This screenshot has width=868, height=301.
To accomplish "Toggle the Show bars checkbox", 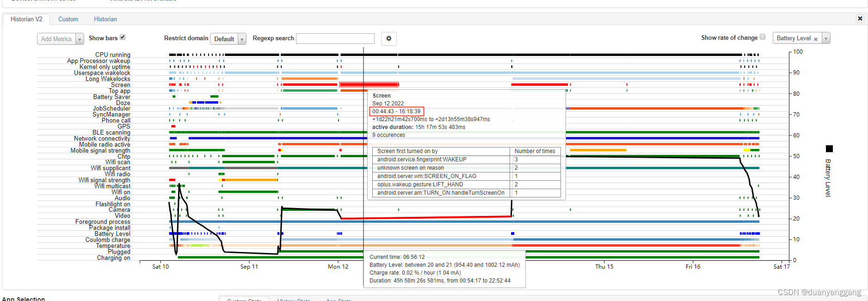I will (x=123, y=37).
